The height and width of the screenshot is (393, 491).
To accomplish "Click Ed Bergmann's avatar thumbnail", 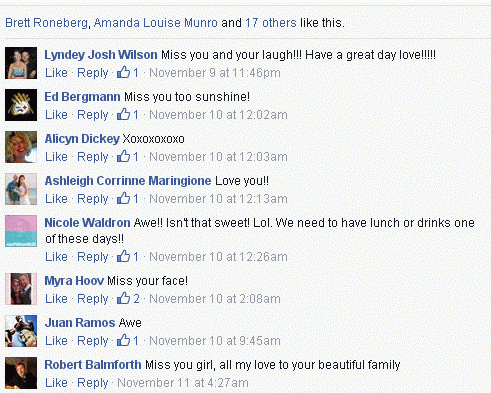I will coord(21,105).
